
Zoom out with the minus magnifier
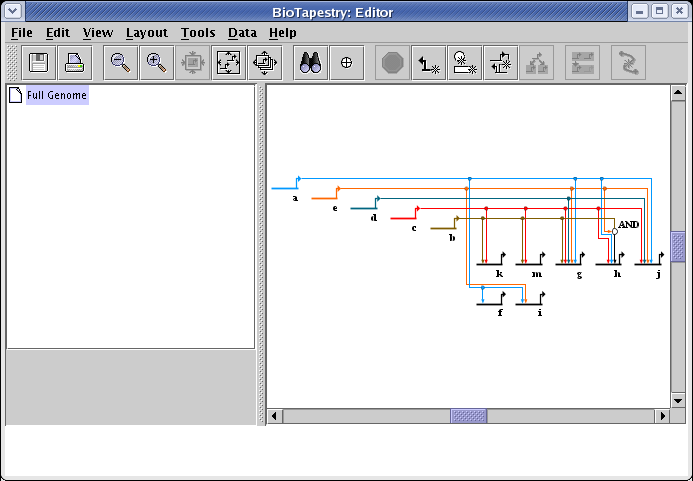click(x=121, y=63)
